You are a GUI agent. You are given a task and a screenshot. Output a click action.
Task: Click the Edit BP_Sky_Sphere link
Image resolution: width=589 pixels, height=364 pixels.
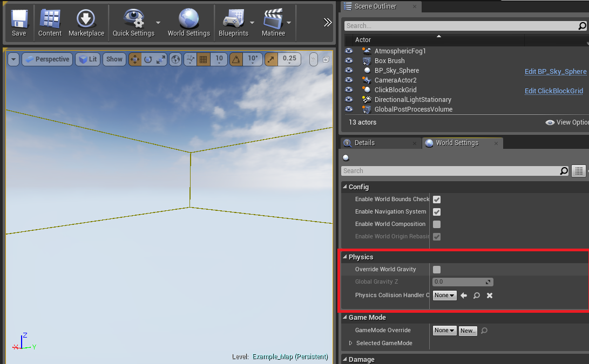pyautogui.click(x=555, y=71)
